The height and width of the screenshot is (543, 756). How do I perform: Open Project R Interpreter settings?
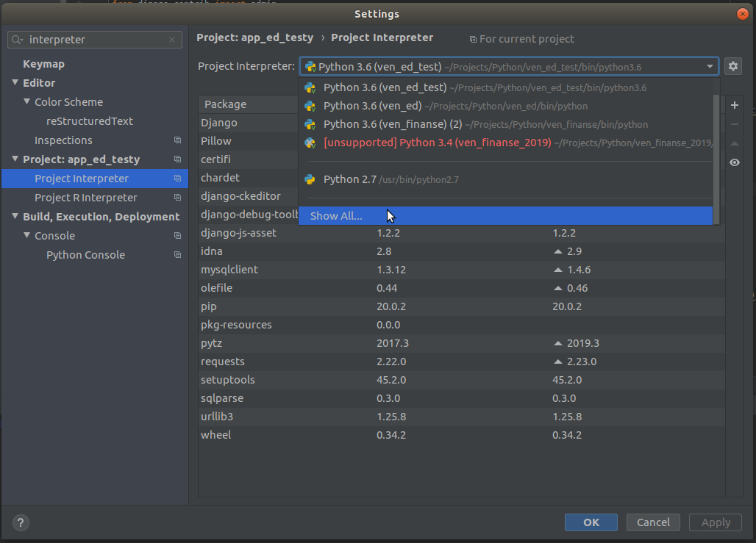[x=86, y=198]
